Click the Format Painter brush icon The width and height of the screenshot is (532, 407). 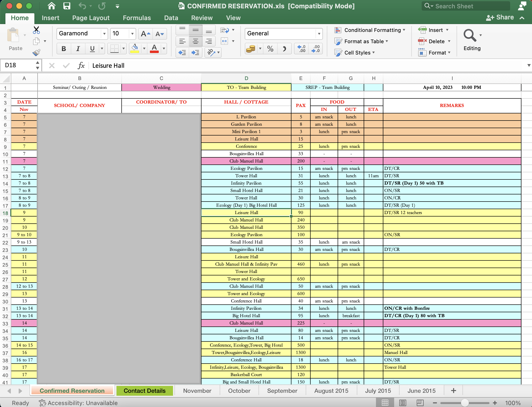36,52
